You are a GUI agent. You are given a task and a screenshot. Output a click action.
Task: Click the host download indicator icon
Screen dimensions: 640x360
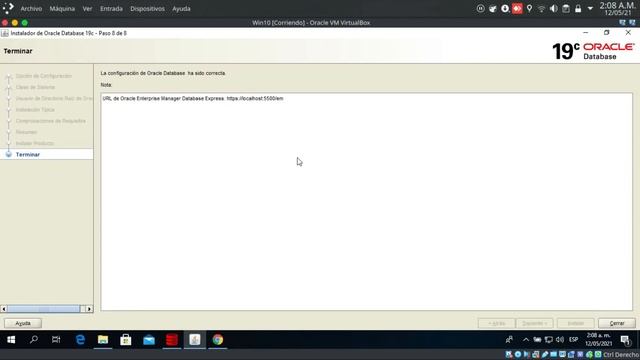tap(505, 9)
